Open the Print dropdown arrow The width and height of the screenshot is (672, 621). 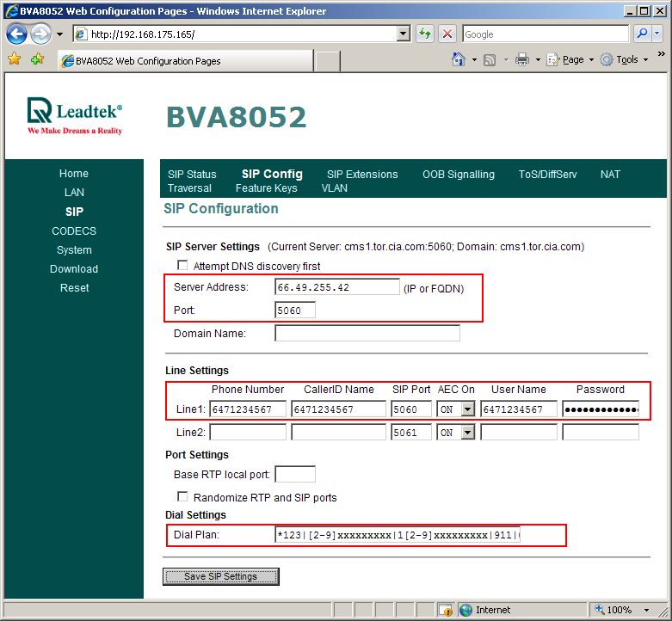click(x=538, y=60)
